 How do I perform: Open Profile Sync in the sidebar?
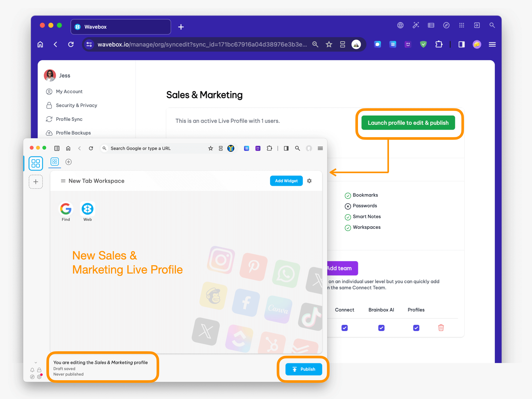(x=69, y=119)
